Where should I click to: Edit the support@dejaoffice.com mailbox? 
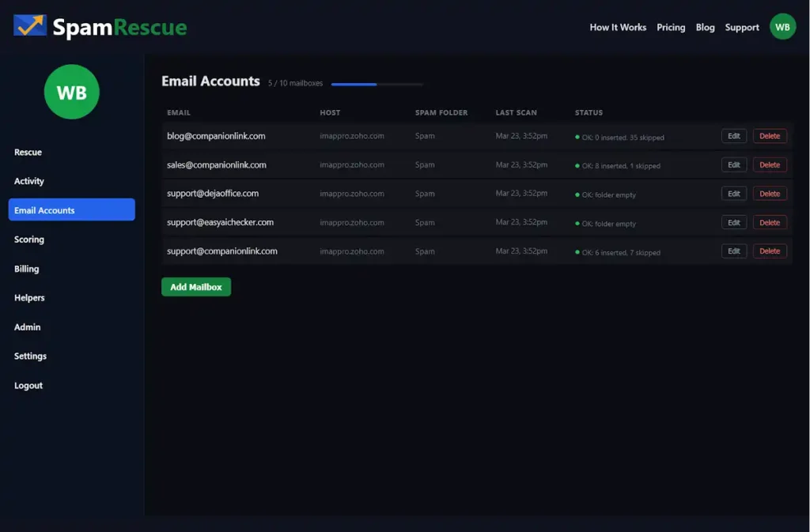tap(733, 194)
